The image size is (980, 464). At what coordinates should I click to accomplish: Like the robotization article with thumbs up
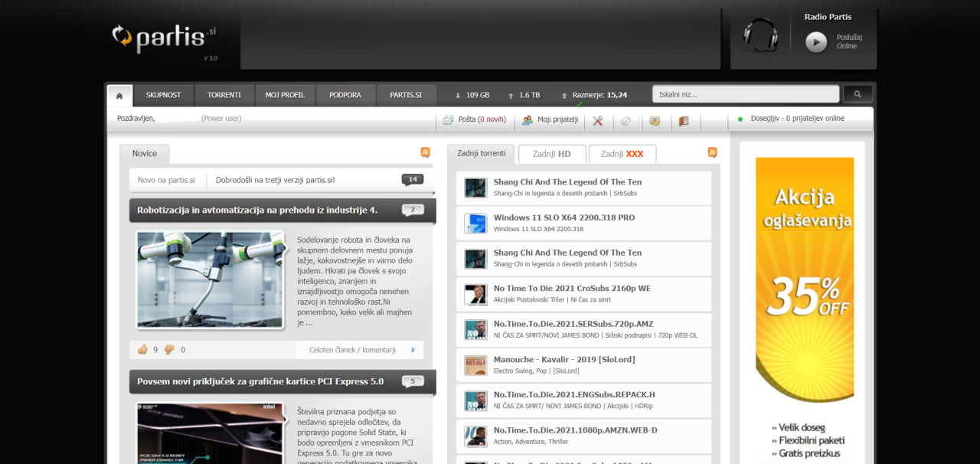click(x=142, y=350)
